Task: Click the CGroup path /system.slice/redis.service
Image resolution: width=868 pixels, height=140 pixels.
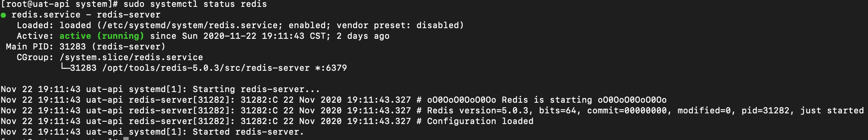Action: [x=131, y=57]
